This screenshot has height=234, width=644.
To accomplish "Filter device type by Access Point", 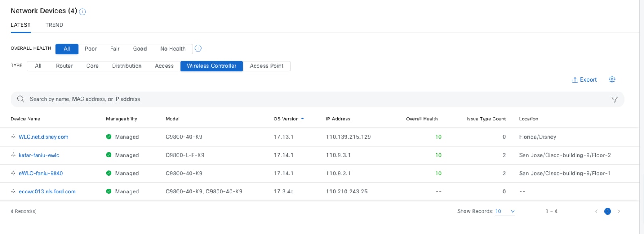I will coord(266,66).
